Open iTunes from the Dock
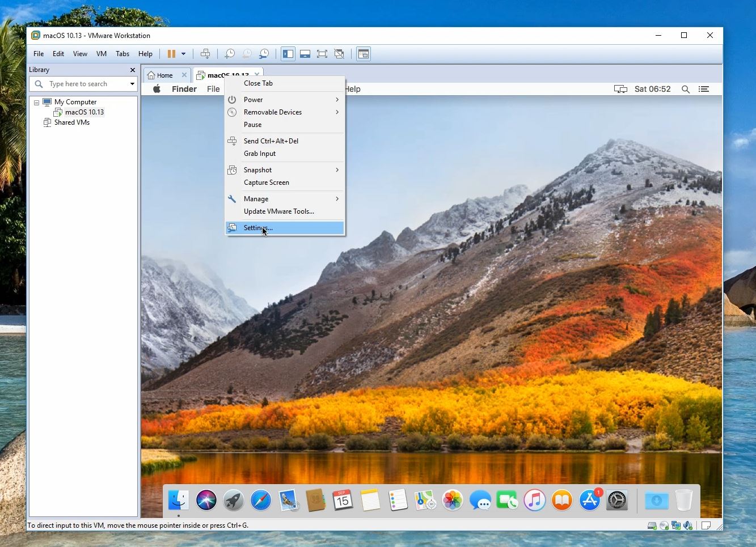The image size is (756, 547). point(534,500)
